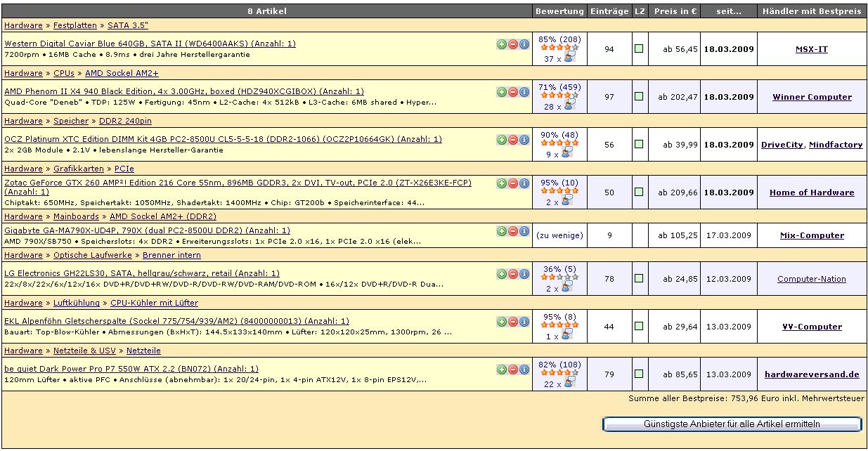Decrease quantity of Western Digital Caviar Blue
The image size is (868, 451).
tap(512, 44)
